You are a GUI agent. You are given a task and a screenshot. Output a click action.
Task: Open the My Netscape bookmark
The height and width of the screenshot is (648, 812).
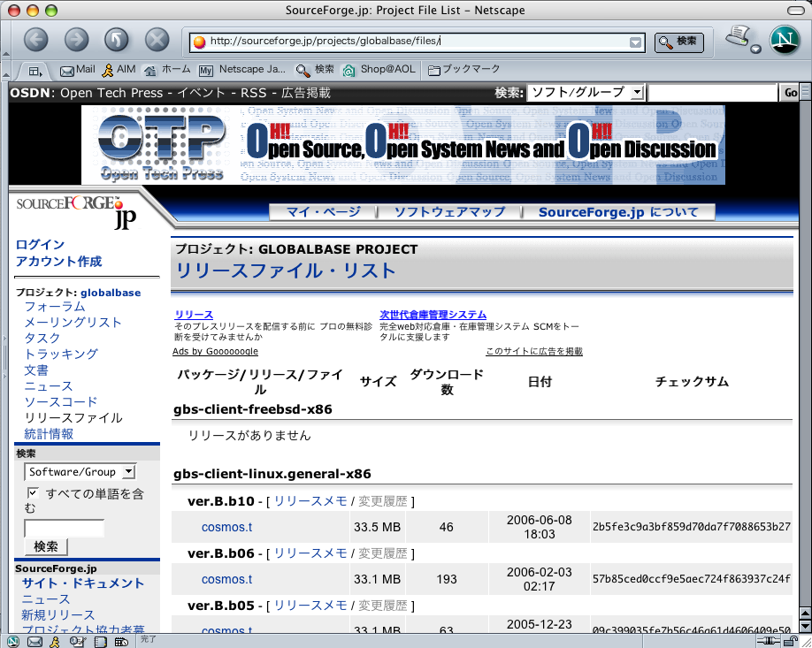[241, 70]
